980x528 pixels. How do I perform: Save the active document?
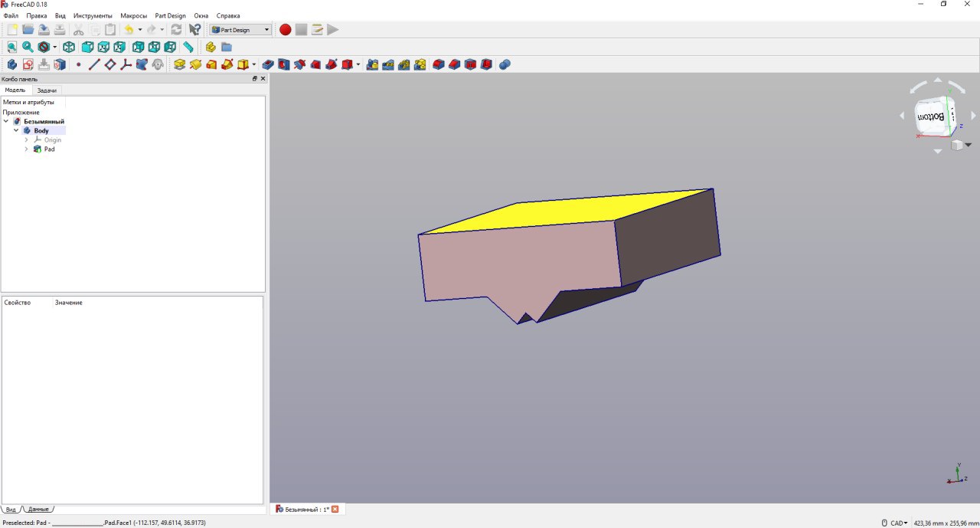(44, 29)
